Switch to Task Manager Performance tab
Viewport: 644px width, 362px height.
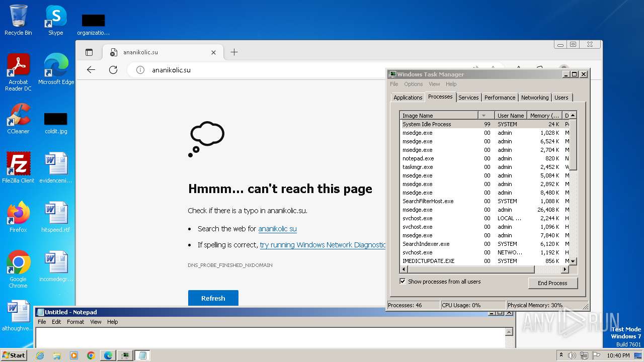point(500,98)
